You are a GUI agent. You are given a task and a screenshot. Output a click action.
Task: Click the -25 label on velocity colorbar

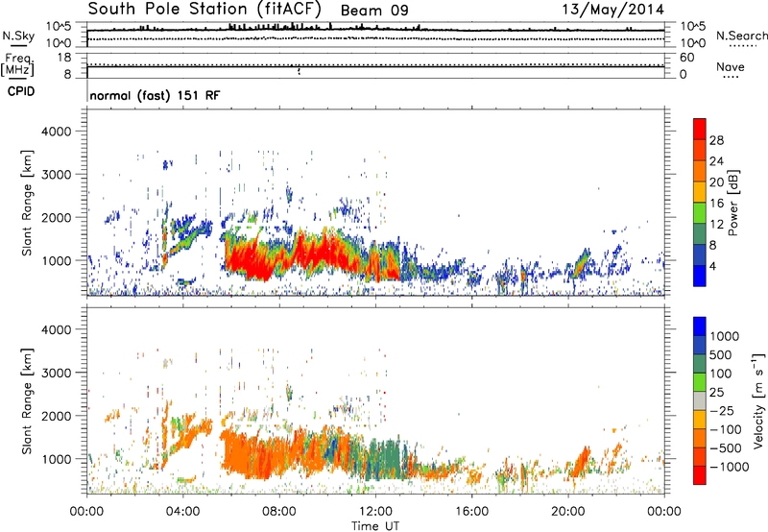coord(722,411)
